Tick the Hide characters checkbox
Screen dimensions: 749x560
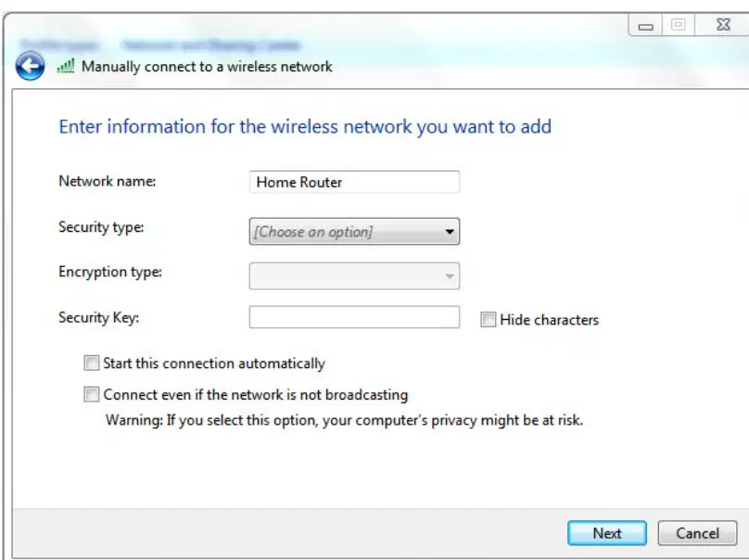[488, 320]
